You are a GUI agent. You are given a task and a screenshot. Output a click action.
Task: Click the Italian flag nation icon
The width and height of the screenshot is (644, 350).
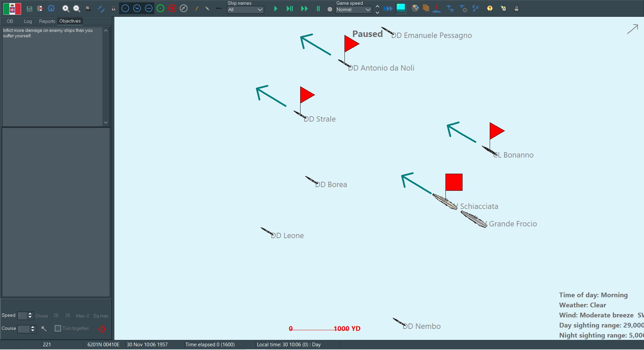(12, 9)
